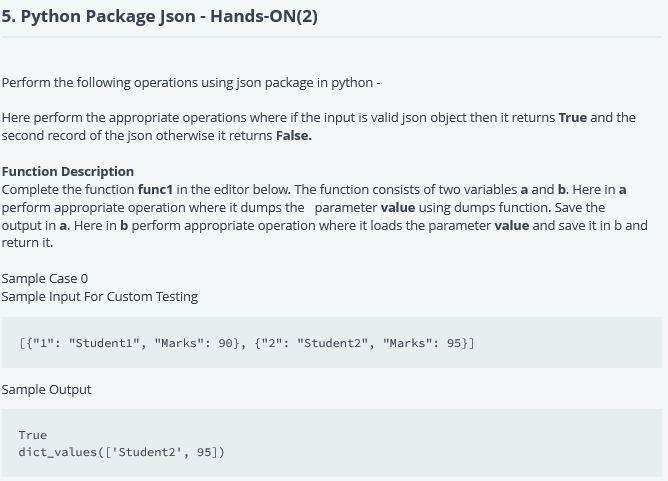Click the sentence starting 'Perform the following operations'
The width and height of the screenshot is (668, 481).
tap(191, 82)
